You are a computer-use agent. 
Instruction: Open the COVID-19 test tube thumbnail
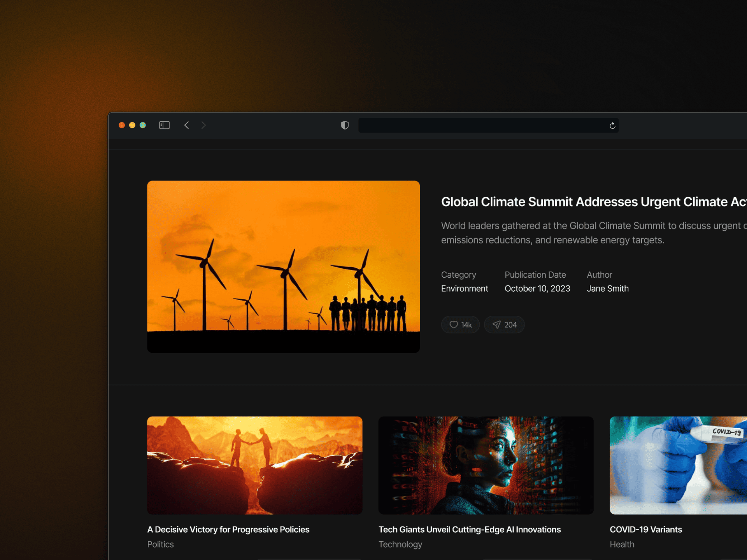click(678, 465)
